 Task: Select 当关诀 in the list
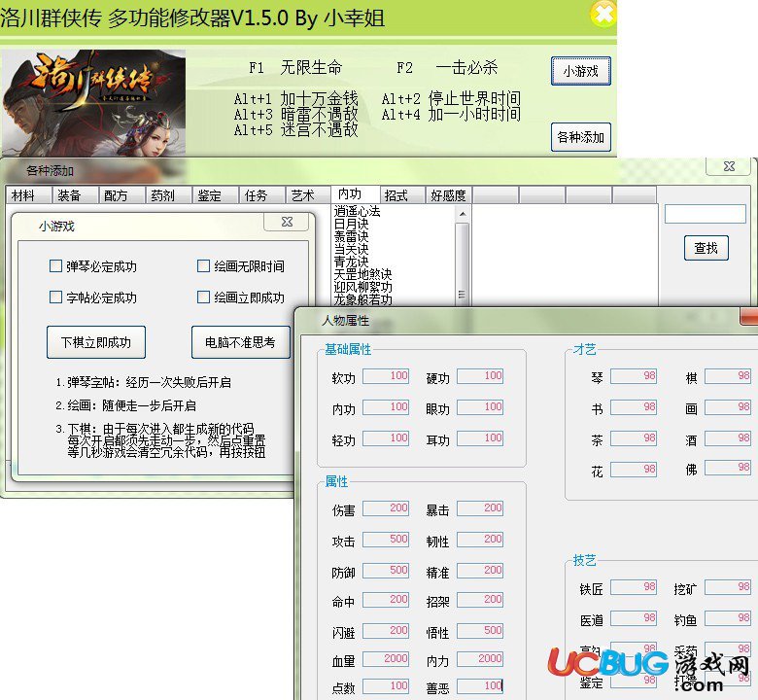(351, 249)
